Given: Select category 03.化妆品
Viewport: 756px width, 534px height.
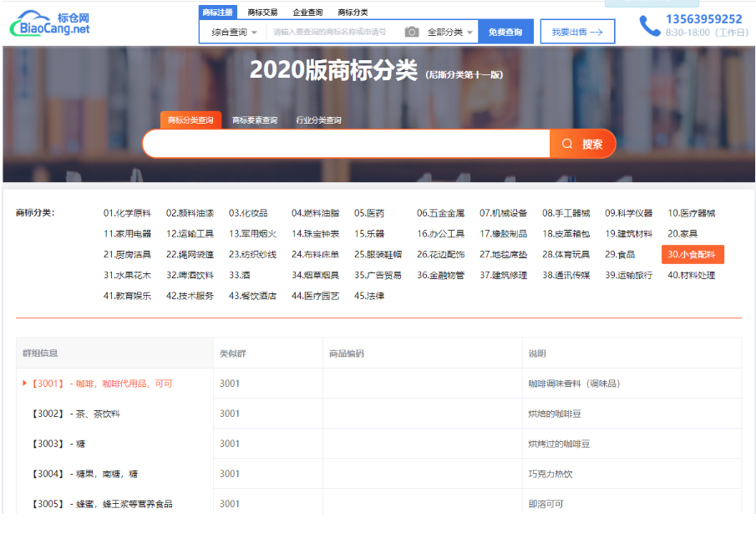Looking at the screenshot, I should tap(248, 213).
